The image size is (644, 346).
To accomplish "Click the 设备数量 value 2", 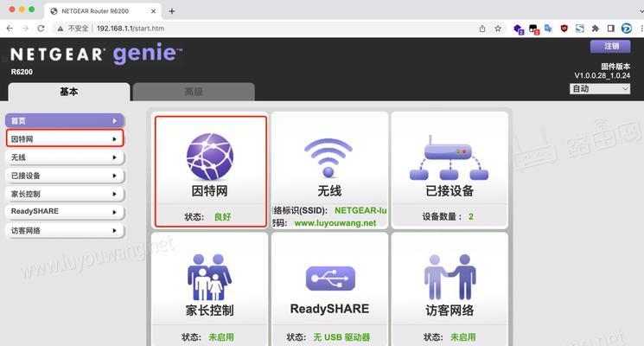I will tap(471, 216).
